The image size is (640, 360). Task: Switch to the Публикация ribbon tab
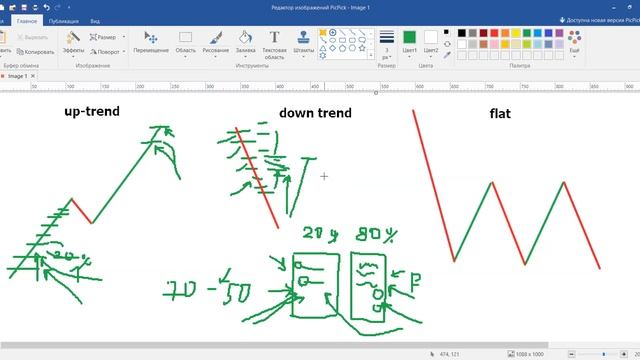pos(64,21)
